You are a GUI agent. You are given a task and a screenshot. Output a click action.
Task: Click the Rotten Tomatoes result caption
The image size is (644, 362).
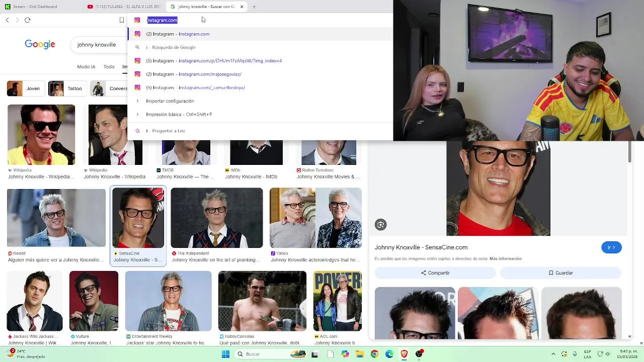point(328,177)
